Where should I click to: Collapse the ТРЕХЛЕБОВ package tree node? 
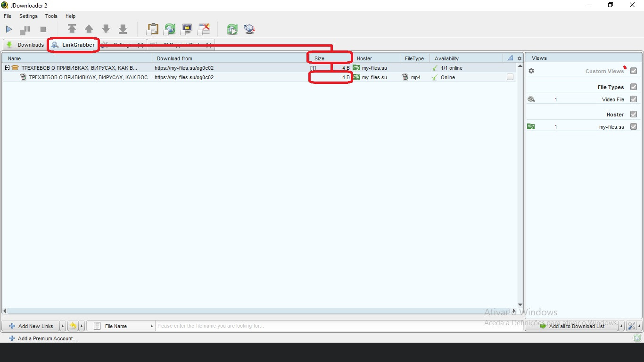point(7,68)
